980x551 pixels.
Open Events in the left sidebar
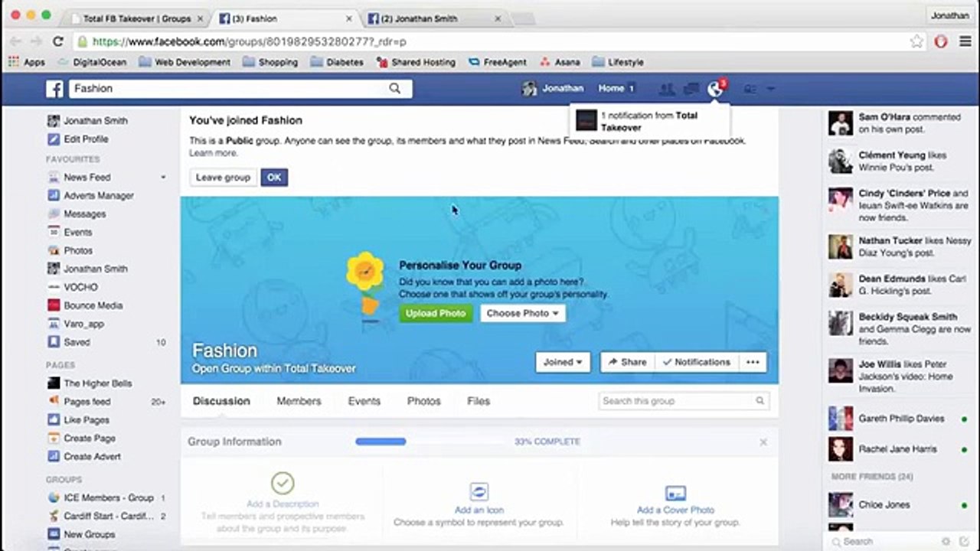click(77, 233)
